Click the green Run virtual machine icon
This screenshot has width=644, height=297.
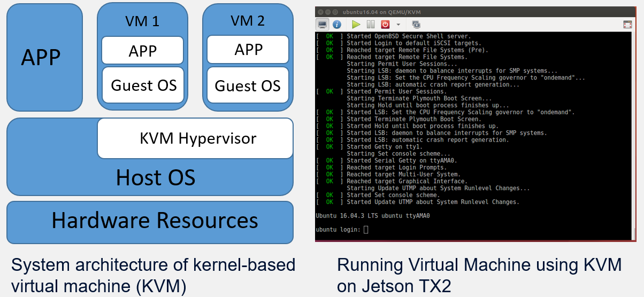point(356,25)
